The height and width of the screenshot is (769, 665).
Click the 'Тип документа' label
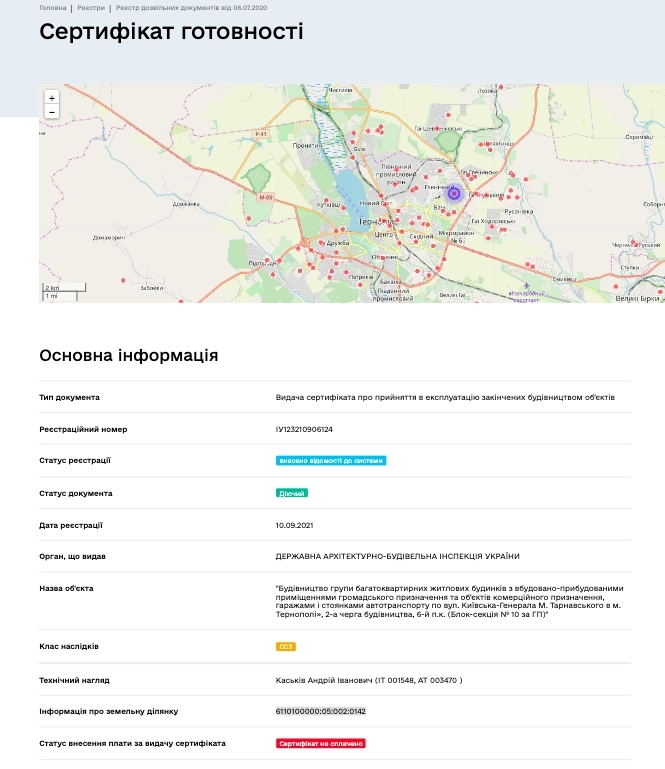(69, 397)
